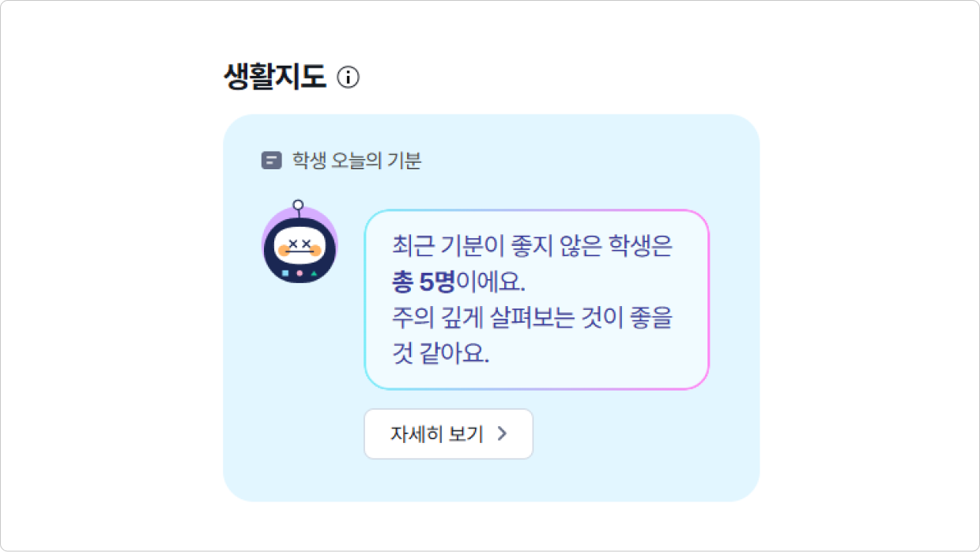Click the gradient-bordered speech bubble

(x=537, y=300)
